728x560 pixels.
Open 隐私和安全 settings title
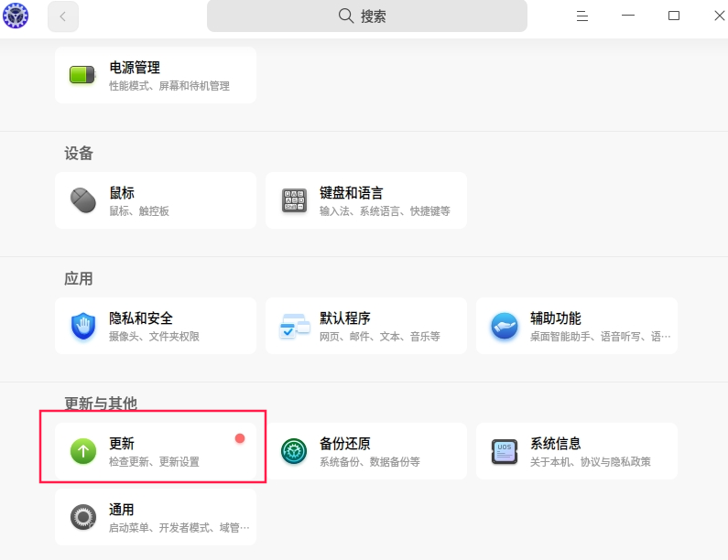[141, 318]
